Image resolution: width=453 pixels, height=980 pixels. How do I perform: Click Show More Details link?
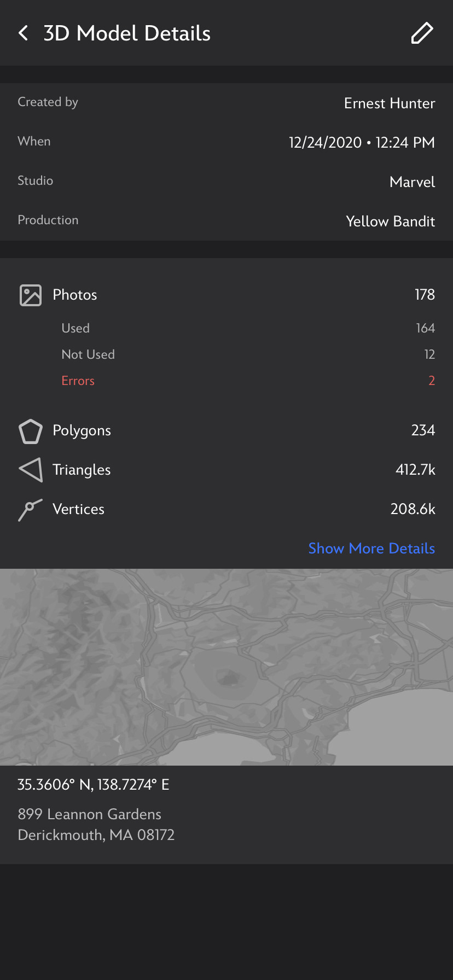[x=371, y=549]
